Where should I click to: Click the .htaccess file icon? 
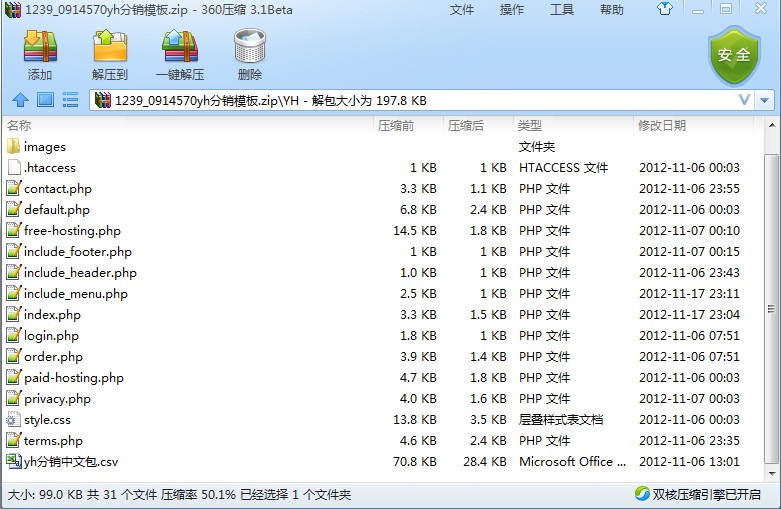[x=14, y=167]
